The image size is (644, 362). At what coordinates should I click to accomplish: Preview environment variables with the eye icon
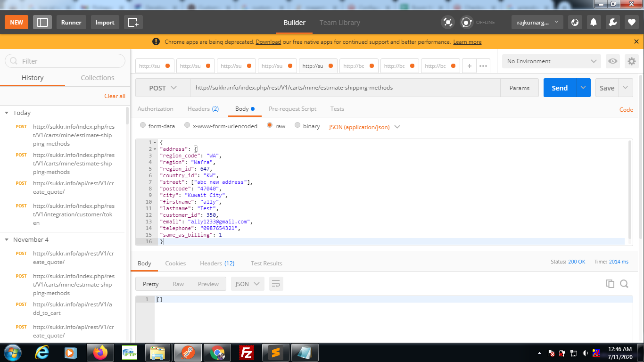tap(612, 61)
